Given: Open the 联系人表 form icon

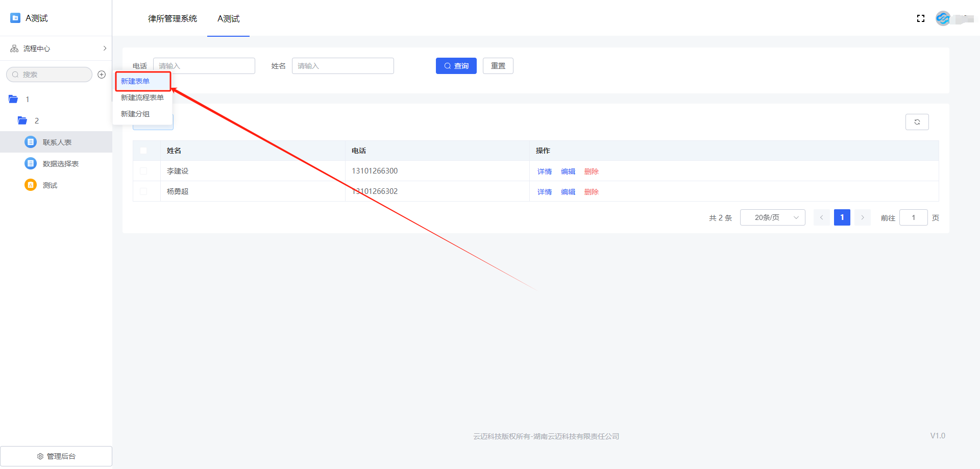Looking at the screenshot, I should [31, 142].
